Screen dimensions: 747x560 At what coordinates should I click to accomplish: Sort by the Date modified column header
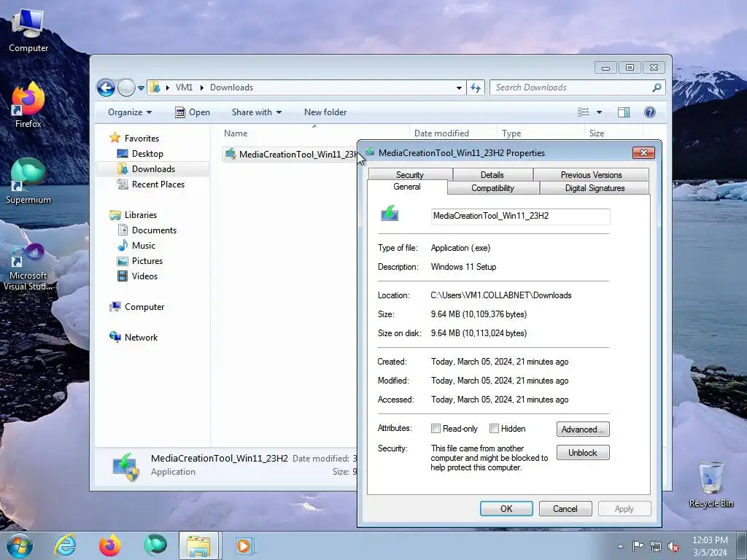[x=453, y=133]
